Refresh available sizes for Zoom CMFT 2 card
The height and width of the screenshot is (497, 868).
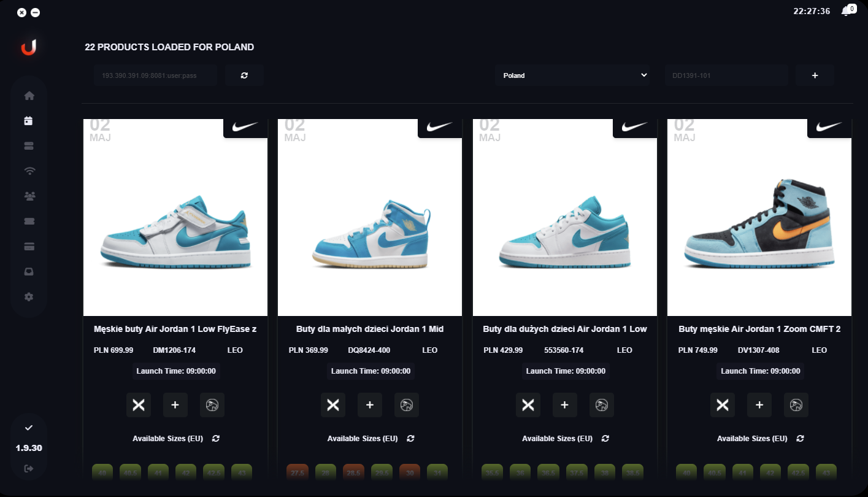[801, 439]
